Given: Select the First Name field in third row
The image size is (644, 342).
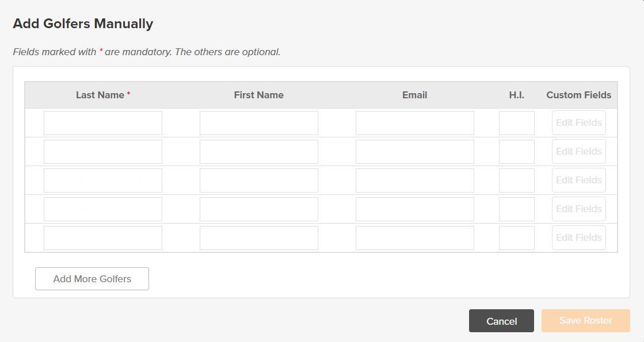Looking at the screenshot, I should point(259,180).
